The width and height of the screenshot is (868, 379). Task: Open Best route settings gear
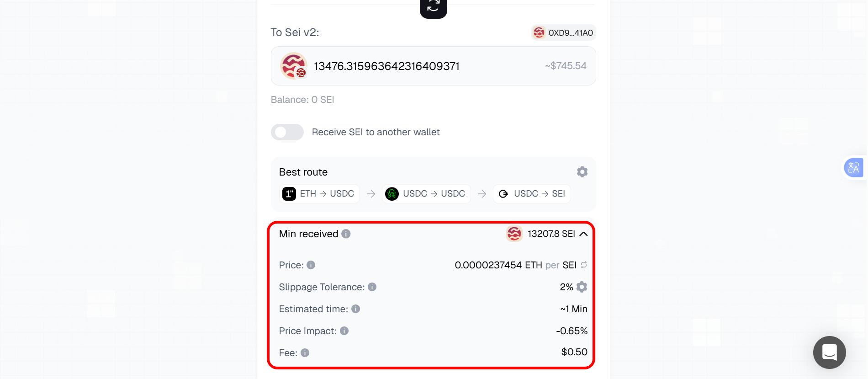[582, 172]
